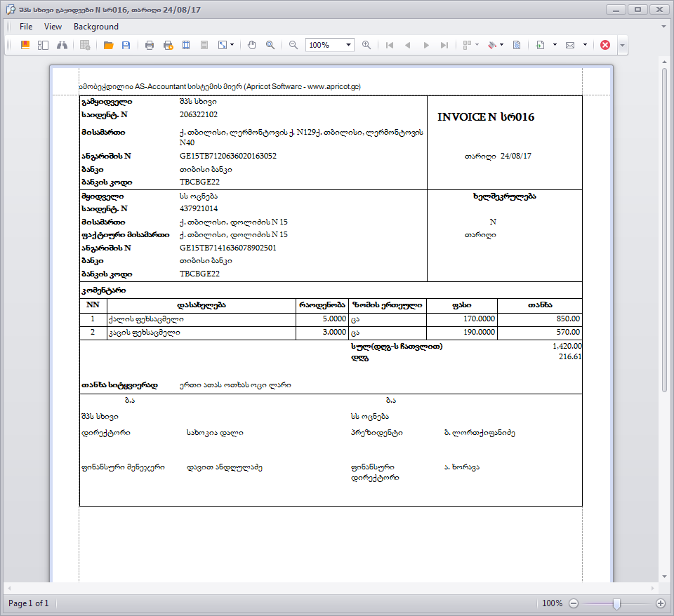The height and width of the screenshot is (616, 674).
Task: Close the preview with the red X icon
Action: pyautogui.click(x=604, y=45)
